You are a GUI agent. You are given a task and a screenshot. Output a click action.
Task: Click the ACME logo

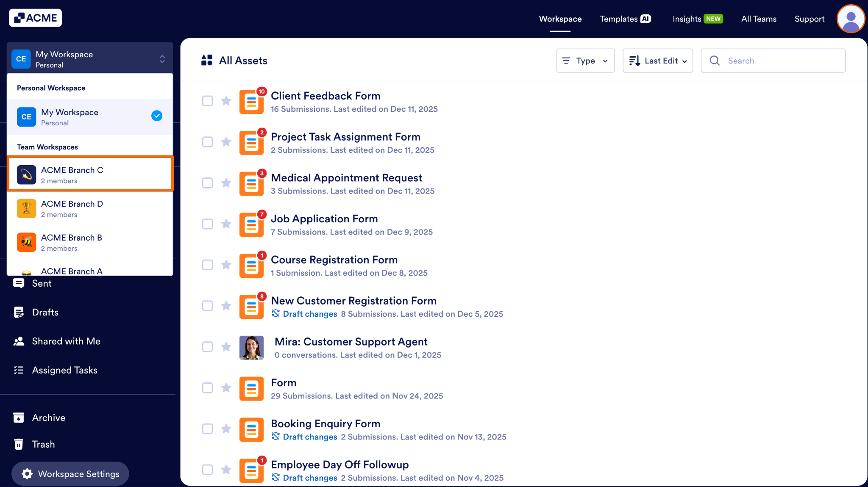point(36,18)
